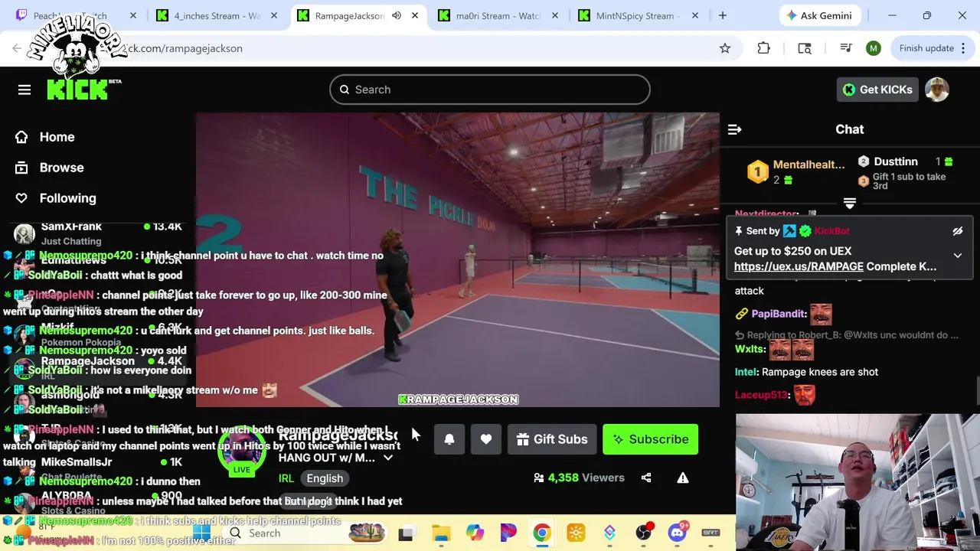Go back with the browser back arrow
Viewport: 980px width, 551px height.
tap(17, 48)
